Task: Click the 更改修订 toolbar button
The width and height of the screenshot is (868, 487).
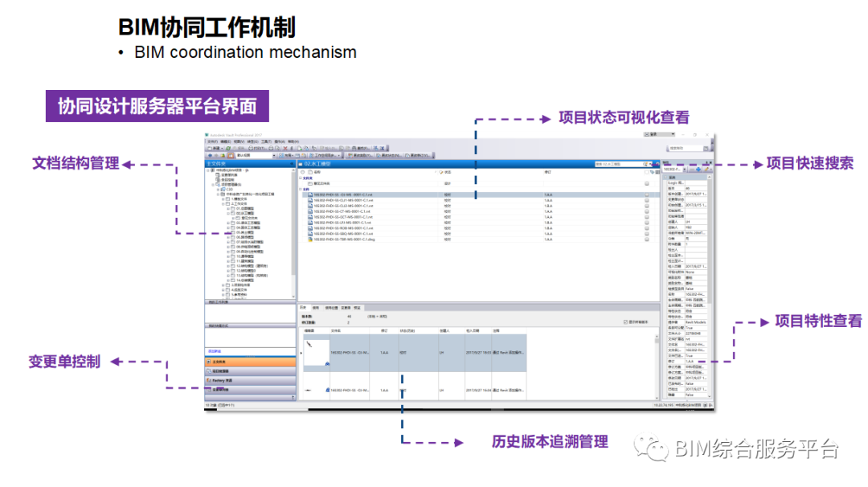Action: [x=419, y=156]
